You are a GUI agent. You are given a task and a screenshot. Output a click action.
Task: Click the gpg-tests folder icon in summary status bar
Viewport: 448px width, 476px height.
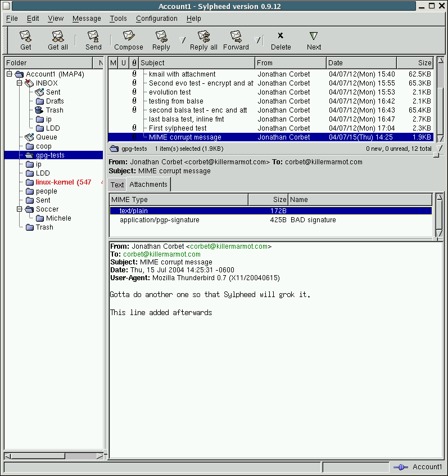click(x=114, y=149)
